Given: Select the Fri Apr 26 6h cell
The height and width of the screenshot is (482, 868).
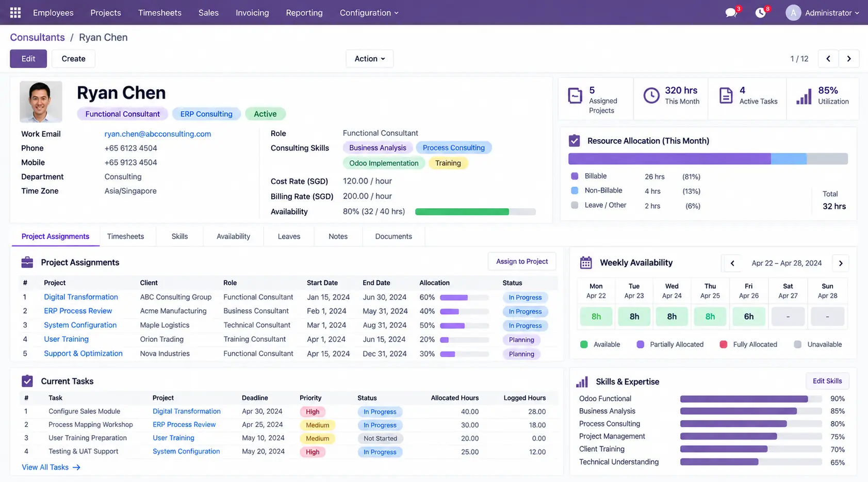Looking at the screenshot, I should click(x=748, y=317).
